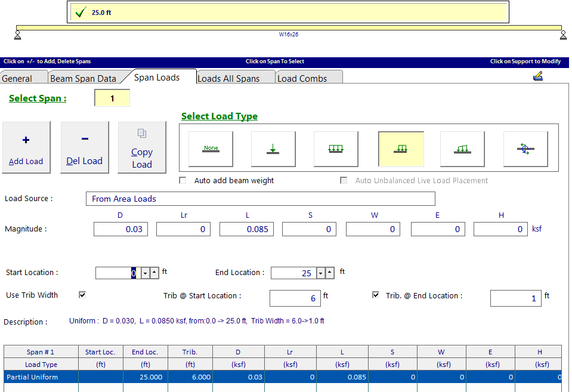The width and height of the screenshot is (572, 392).
Task: Click the L magnitude field 0.085
Action: (x=246, y=229)
